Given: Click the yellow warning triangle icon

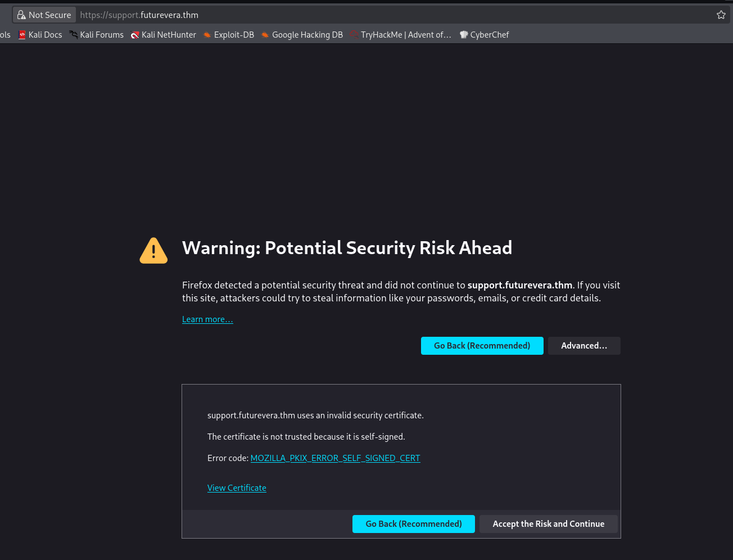Looking at the screenshot, I should coord(153,251).
